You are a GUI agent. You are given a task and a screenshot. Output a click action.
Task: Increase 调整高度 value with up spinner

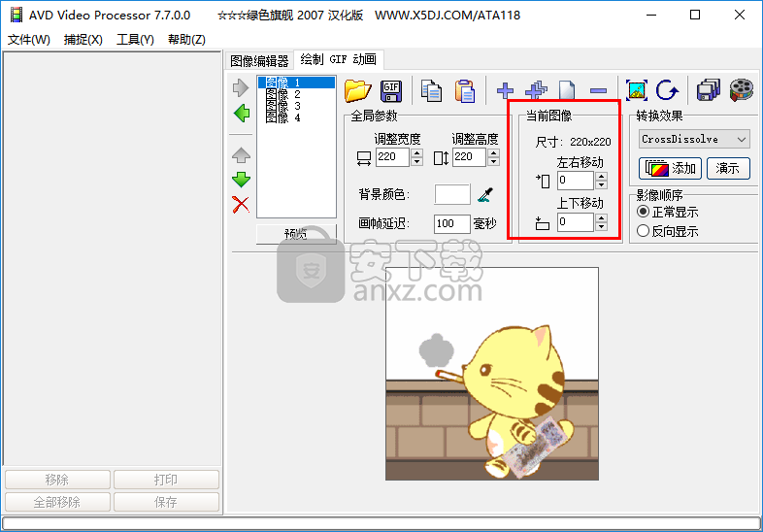coord(493,152)
